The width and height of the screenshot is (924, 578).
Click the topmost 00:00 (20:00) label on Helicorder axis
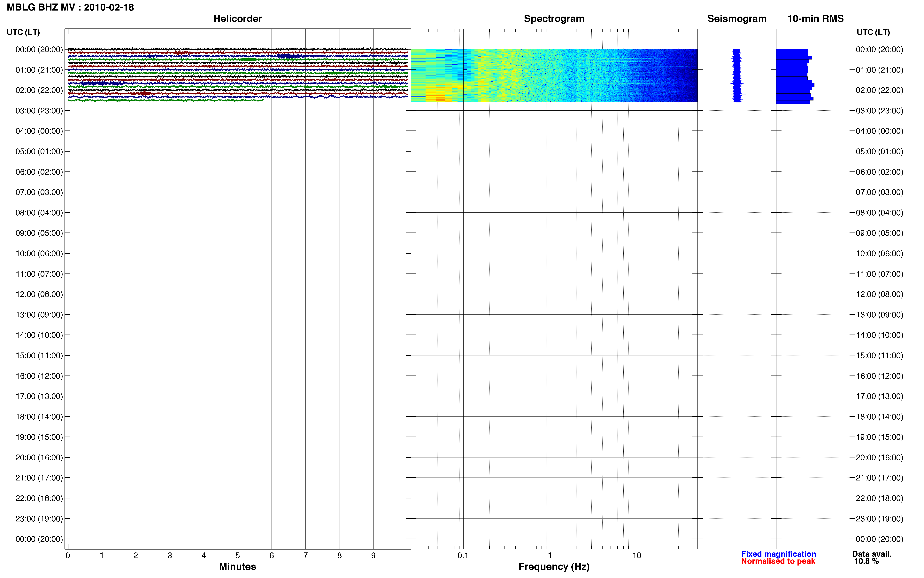click(39, 49)
